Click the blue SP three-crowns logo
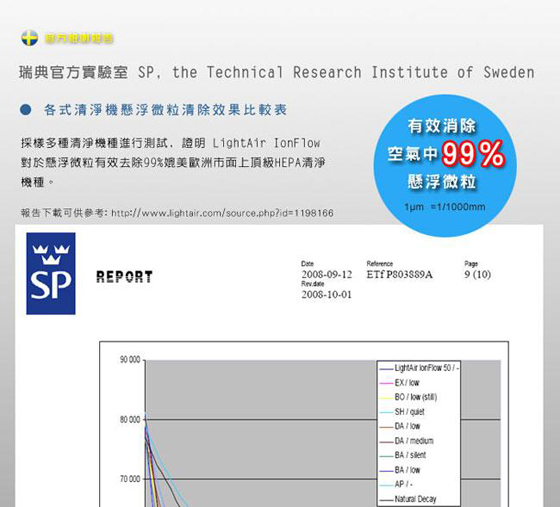560x507 pixels. (51, 273)
